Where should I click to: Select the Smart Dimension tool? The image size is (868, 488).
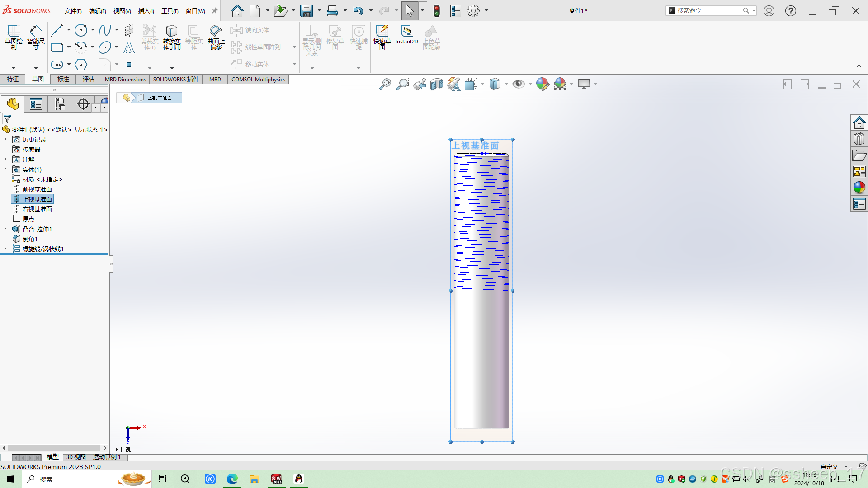pos(36,36)
